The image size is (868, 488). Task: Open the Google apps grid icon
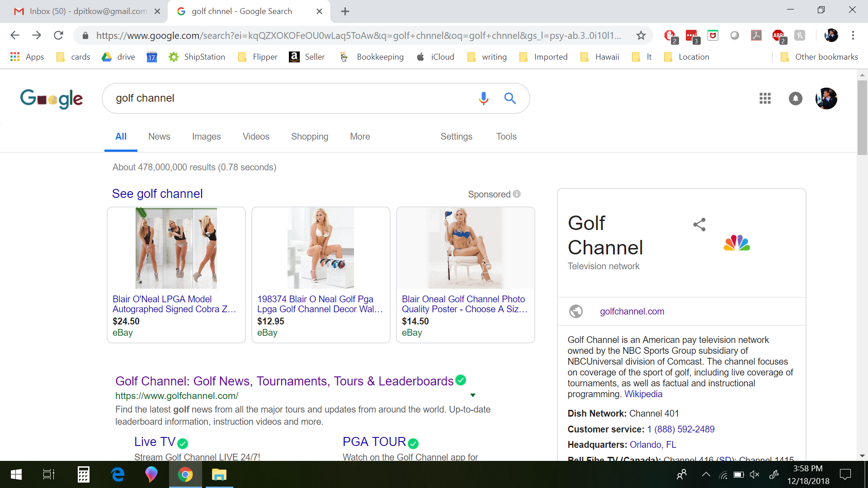pos(765,98)
